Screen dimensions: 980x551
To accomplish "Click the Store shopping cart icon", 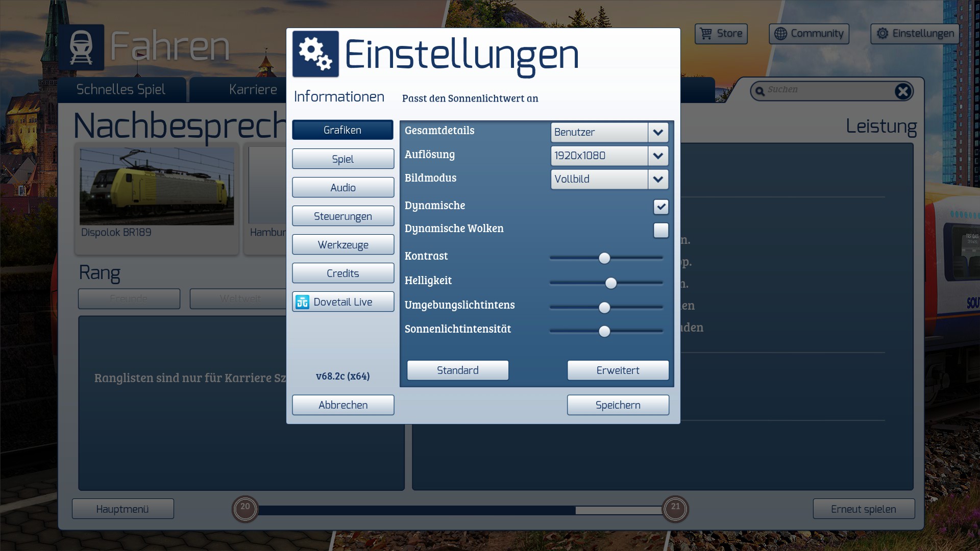I will 706,34.
